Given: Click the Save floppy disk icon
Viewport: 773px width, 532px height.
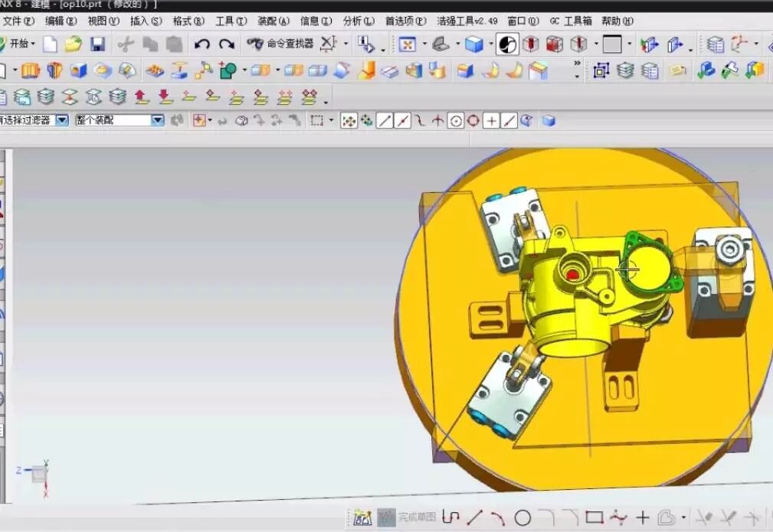Looking at the screenshot, I should pos(97,44).
